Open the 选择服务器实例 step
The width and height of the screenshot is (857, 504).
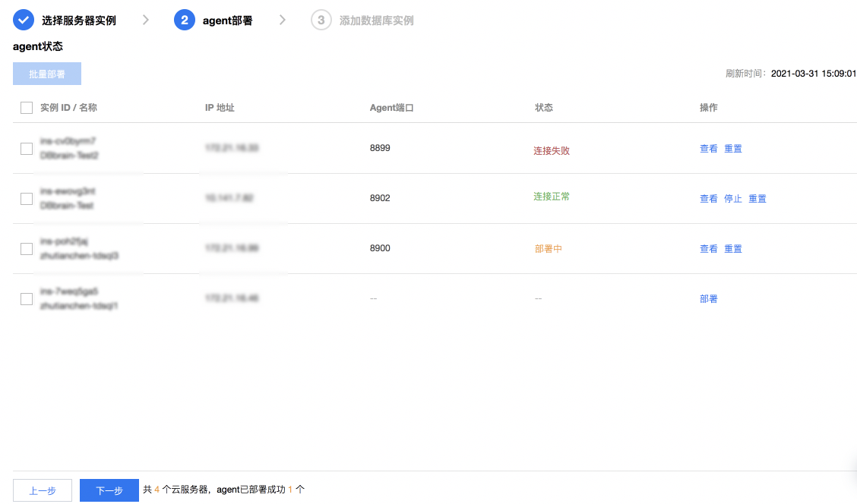pos(79,20)
